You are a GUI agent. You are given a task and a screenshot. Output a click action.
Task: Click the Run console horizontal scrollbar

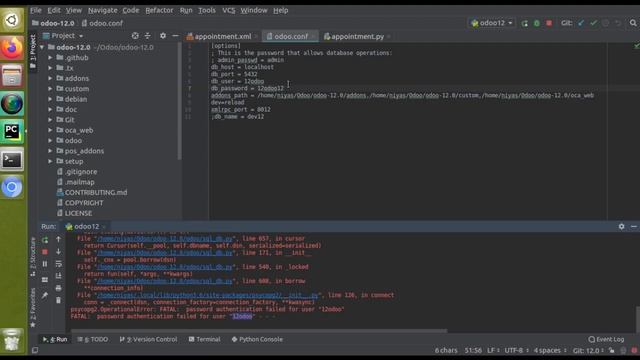259,331
